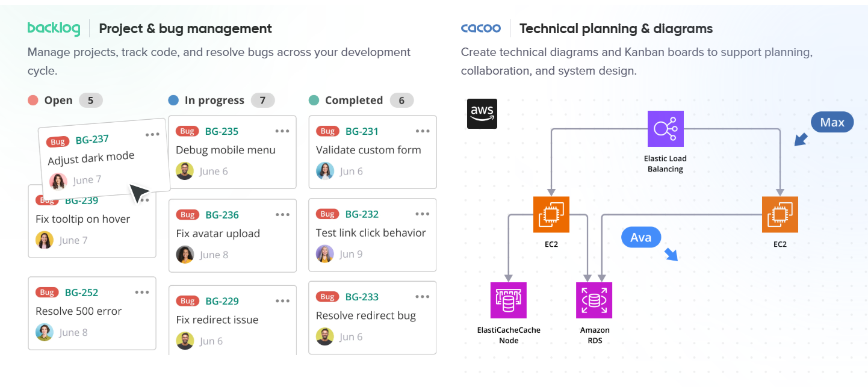The width and height of the screenshot is (868, 387).
Task: Click the Cacoo logo
Action: [481, 28]
